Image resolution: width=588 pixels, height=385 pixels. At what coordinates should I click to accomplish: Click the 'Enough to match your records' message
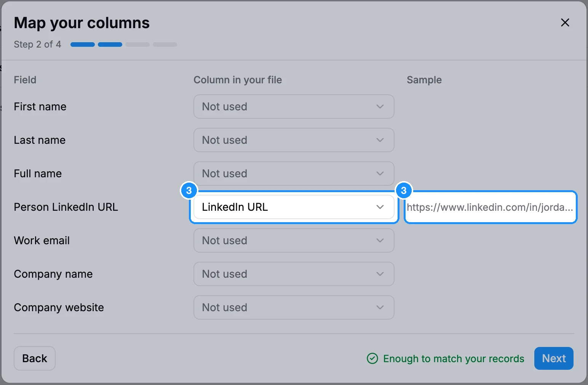pos(454,359)
